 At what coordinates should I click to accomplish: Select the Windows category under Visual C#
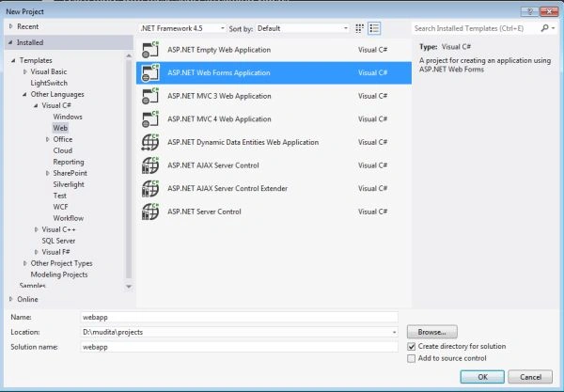68,117
